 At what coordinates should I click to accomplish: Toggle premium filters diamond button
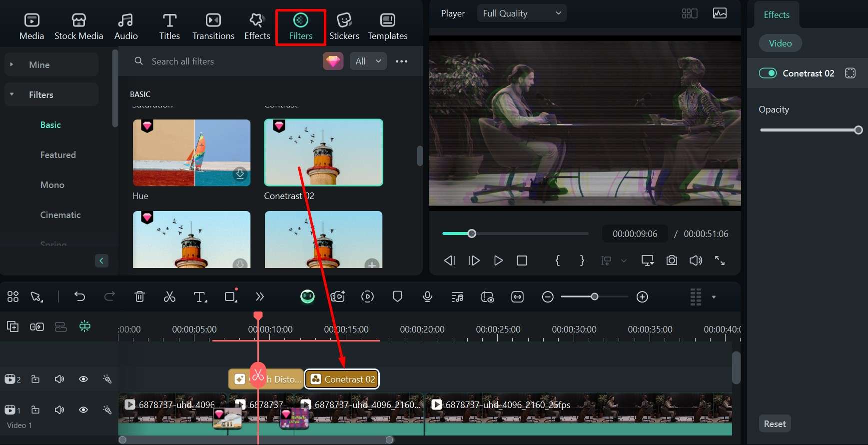point(333,61)
